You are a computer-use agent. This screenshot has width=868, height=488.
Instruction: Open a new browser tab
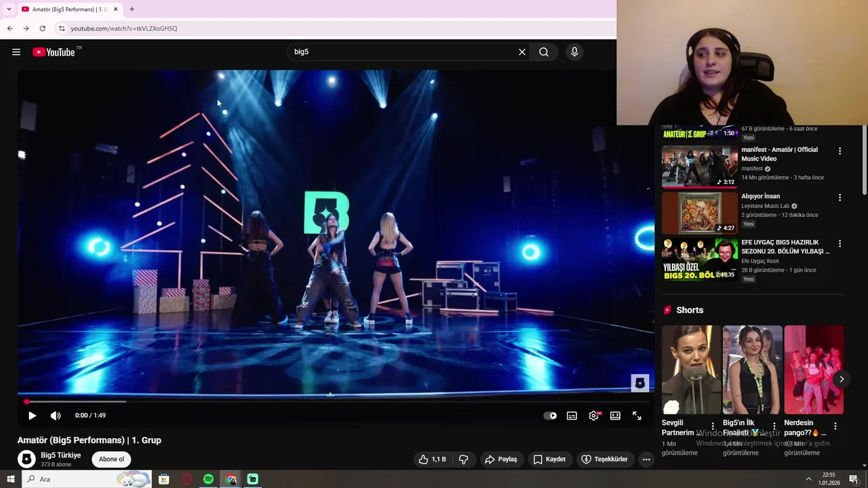point(132,9)
